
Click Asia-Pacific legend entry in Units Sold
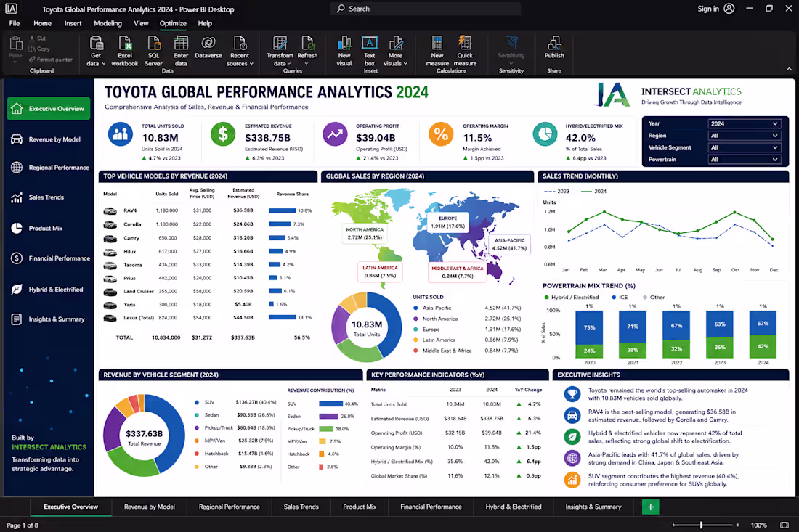pos(432,308)
